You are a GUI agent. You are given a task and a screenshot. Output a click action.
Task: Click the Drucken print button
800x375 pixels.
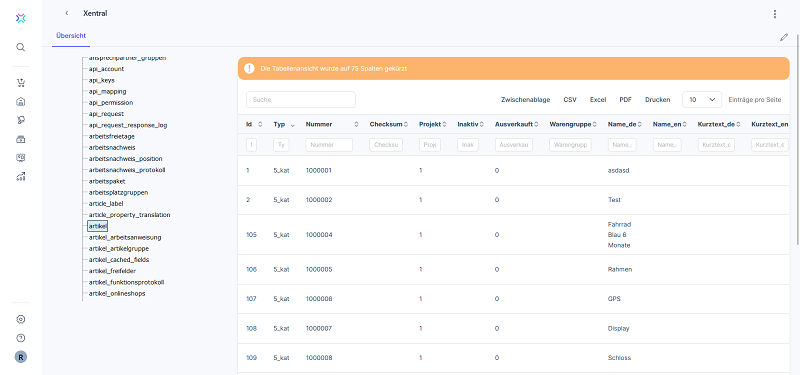(657, 100)
